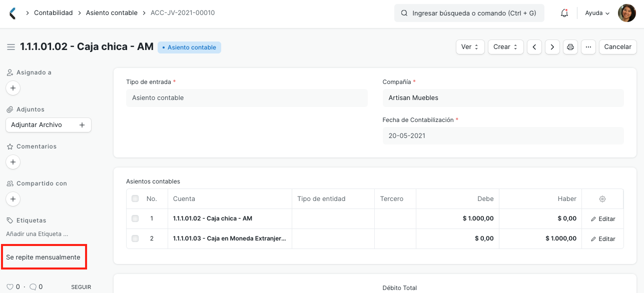644x293 pixels.
Task: Edit row 1 Caja chica entry
Action: (x=603, y=219)
